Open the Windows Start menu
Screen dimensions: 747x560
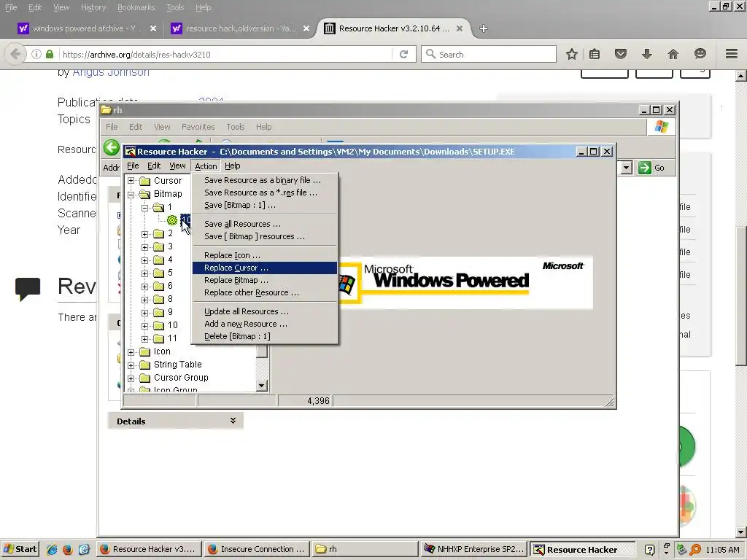tap(20, 549)
